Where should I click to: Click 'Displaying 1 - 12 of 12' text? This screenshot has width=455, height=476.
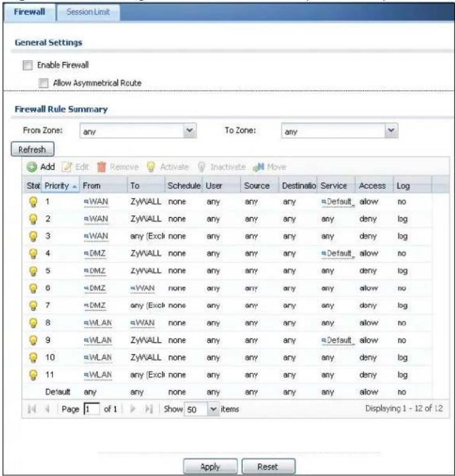click(x=404, y=408)
